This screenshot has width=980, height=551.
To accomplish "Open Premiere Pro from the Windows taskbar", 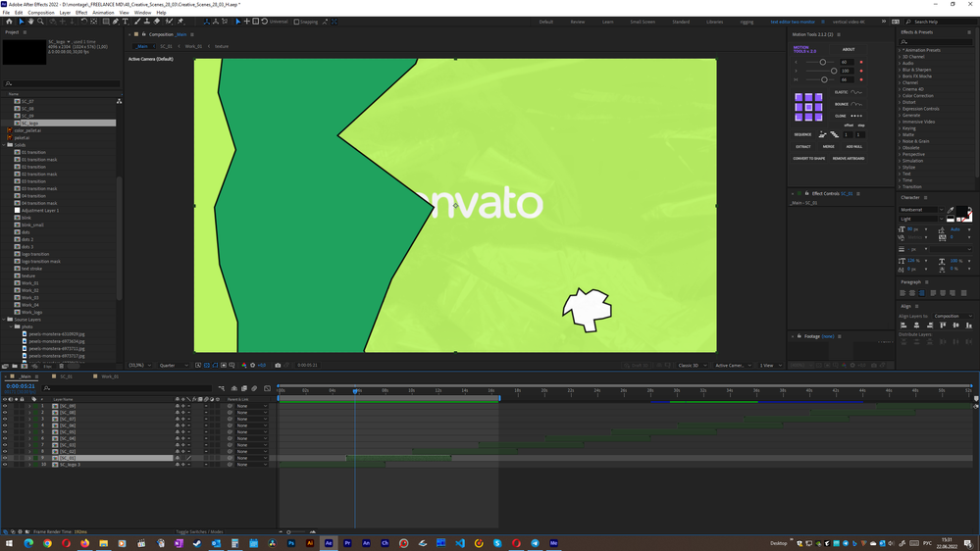I will [347, 543].
